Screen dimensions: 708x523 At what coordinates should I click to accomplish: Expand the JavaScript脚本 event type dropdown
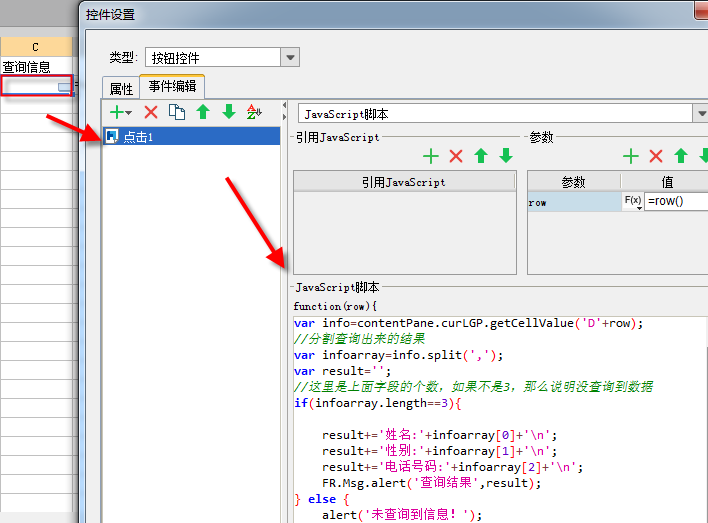point(701,113)
